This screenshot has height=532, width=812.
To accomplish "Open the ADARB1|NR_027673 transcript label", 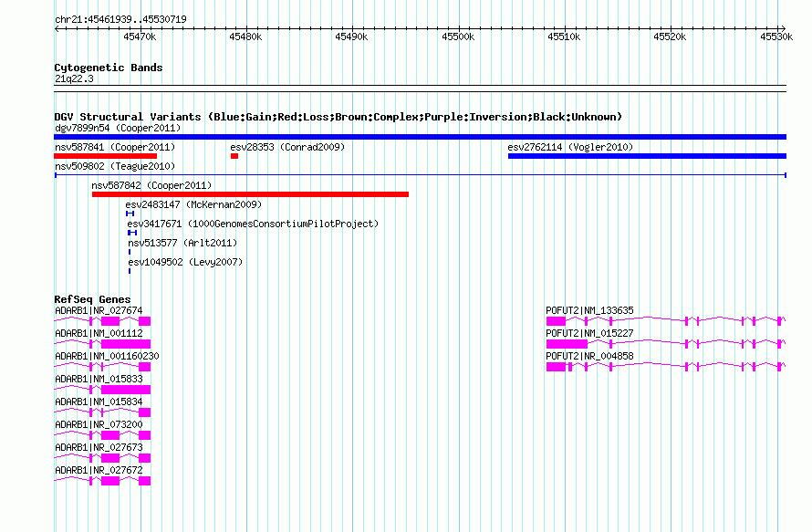I will coord(99,447).
